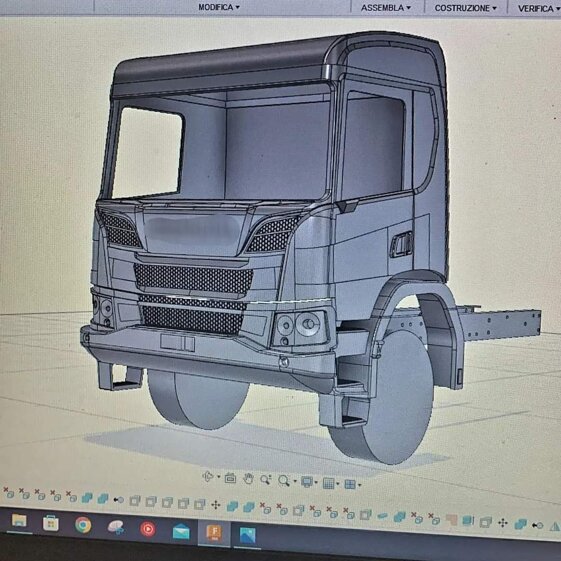Choose the Zoom Window tool
This screenshot has width=561, height=561.
pyautogui.click(x=265, y=479)
